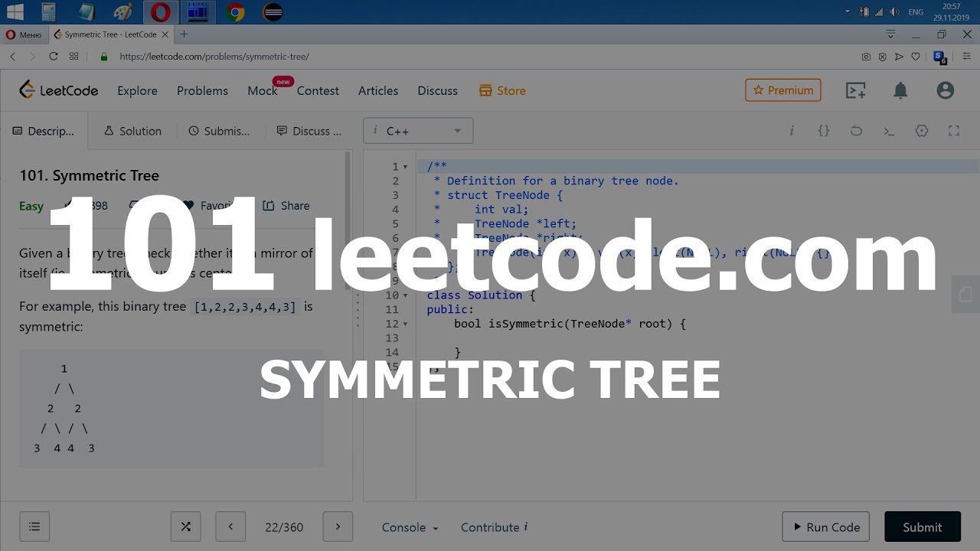This screenshot has width=980, height=551.
Task: Go to the next problem
Action: pos(338,527)
